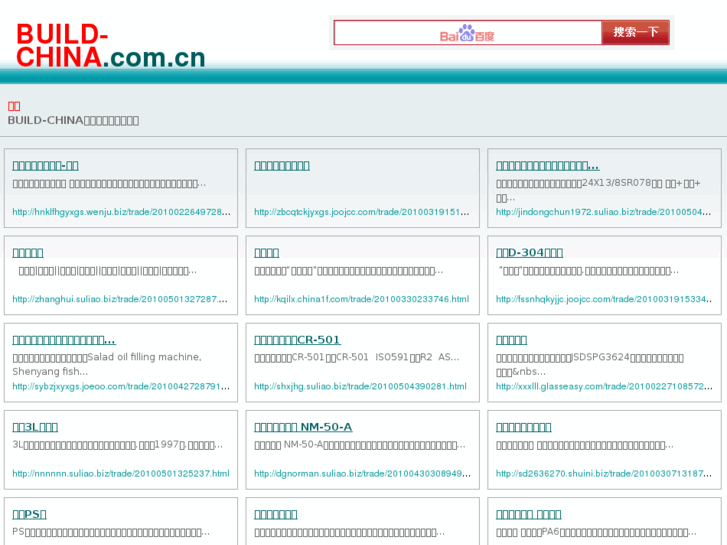
Task: Open the listing title containing D-304
Action: pyautogui.click(x=529, y=253)
